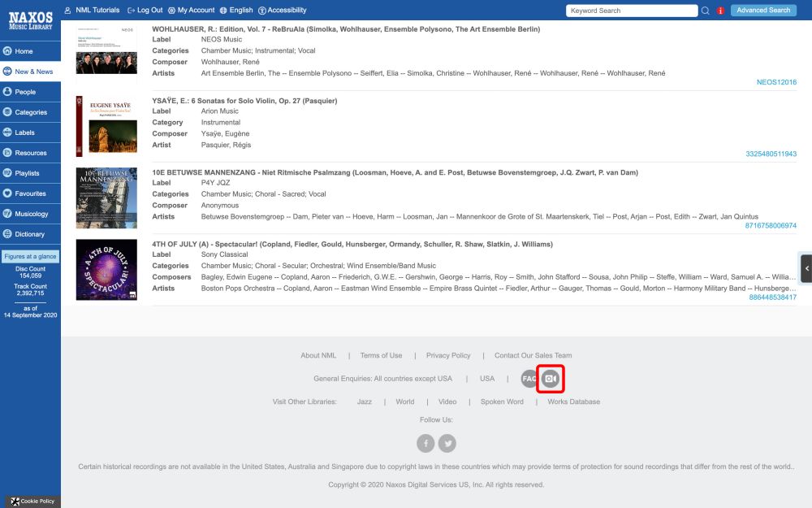
Task: Open My Account page
Action: pyautogui.click(x=191, y=10)
